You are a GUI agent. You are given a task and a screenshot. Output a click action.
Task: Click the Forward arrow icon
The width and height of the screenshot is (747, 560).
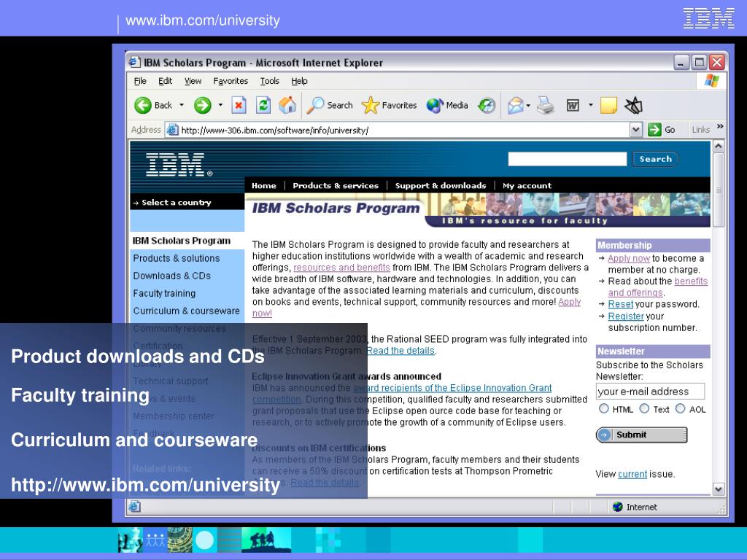point(203,105)
